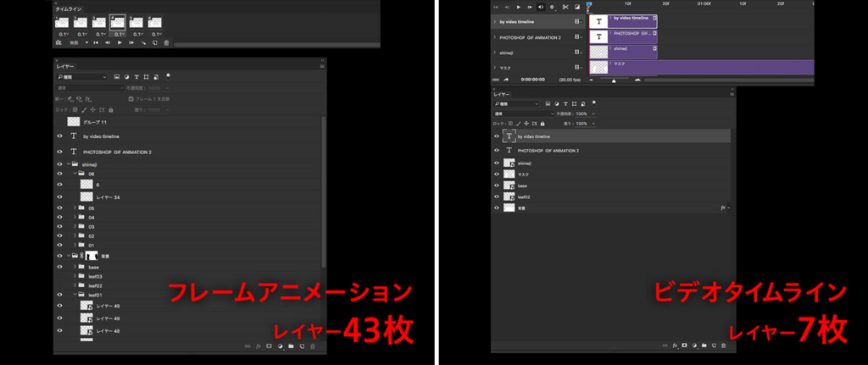This screenshot has width=868, height=365.
Task: Open blend mode 通常 dropdown in right layers panel
Action: coord(524,113)
